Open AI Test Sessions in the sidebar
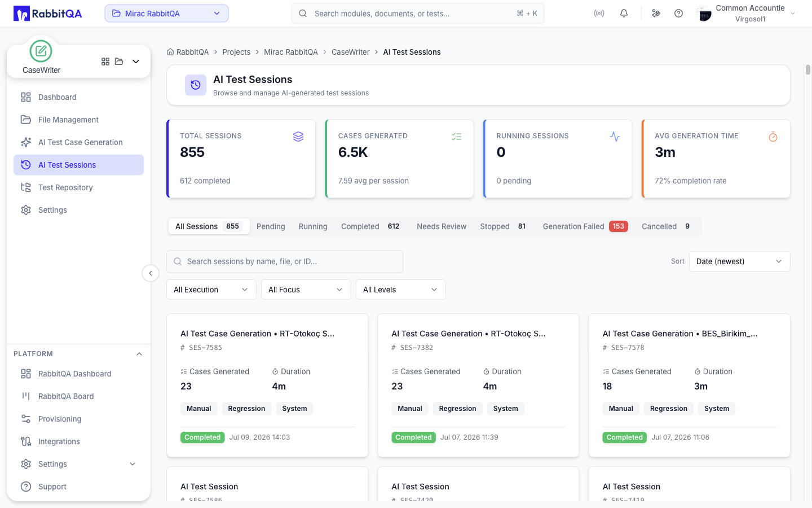The image size is (812, 508). tap(78, 165)
